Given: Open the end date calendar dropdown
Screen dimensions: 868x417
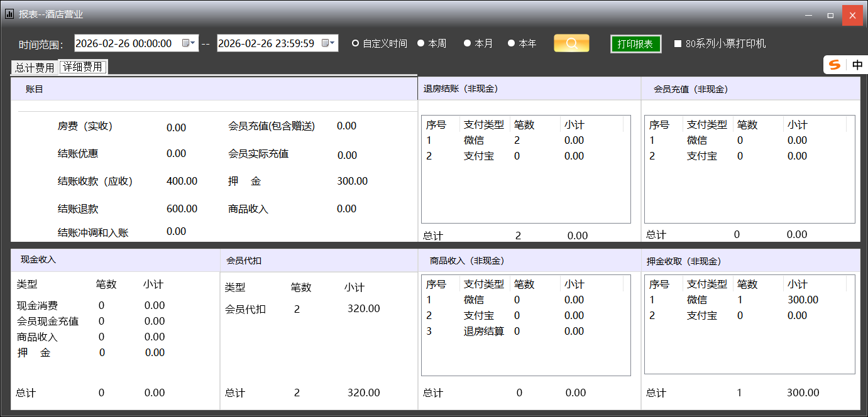Looking at the screenshot, I should pos(329,43).
